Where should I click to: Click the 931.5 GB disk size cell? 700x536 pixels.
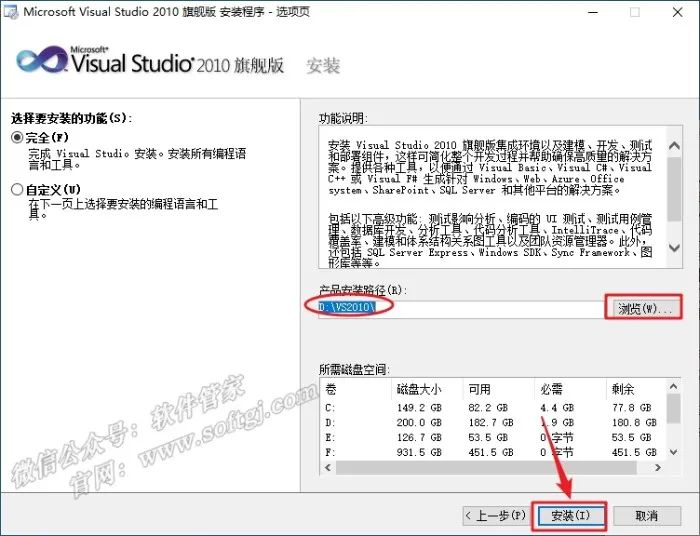419,452
